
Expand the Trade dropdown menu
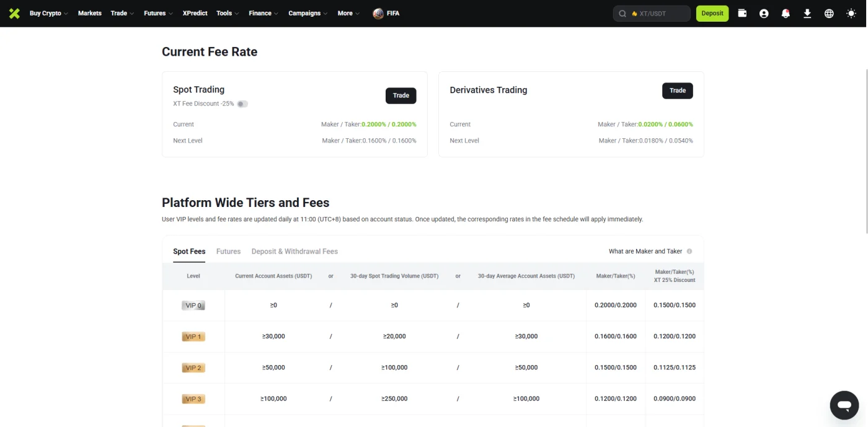(x=122, y=13)
